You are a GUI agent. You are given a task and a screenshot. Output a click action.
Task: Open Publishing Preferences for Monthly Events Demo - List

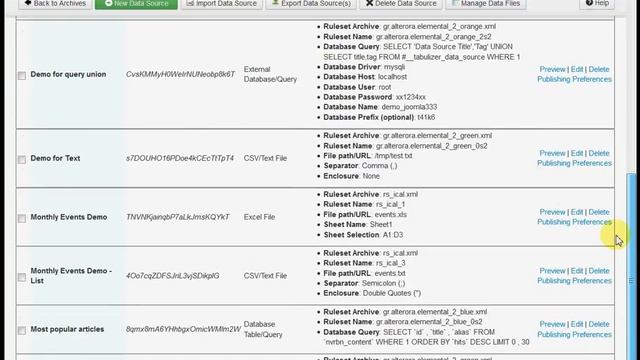(x=574, y=280)
